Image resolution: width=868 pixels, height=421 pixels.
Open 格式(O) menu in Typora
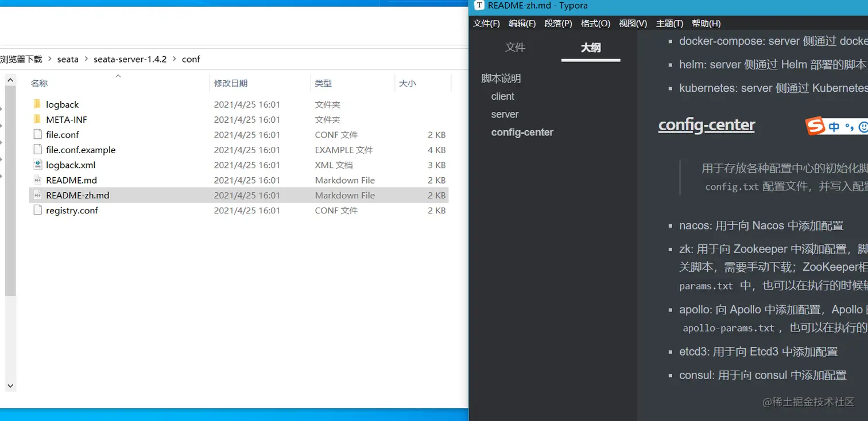pyautogui.click(x=595, y=24)
